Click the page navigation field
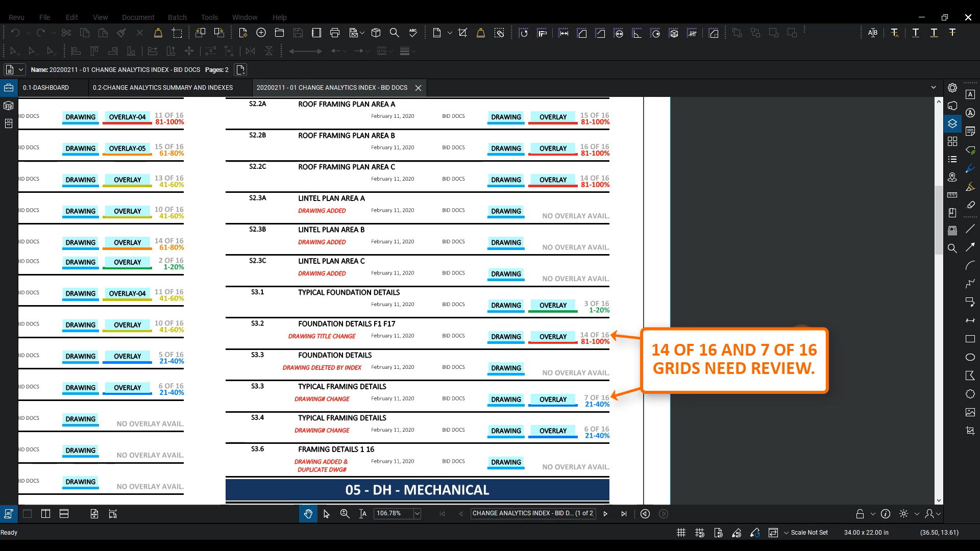 532,514
